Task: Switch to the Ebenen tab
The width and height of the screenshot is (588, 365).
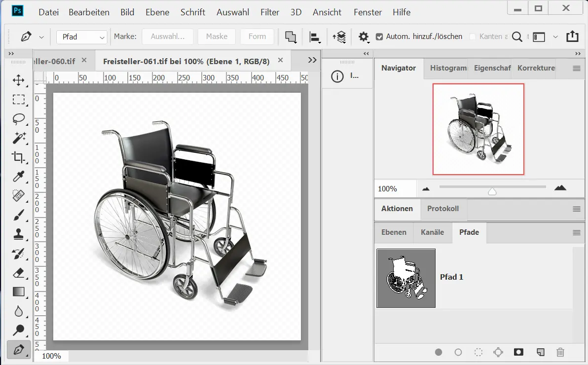Action: [394, 232]
